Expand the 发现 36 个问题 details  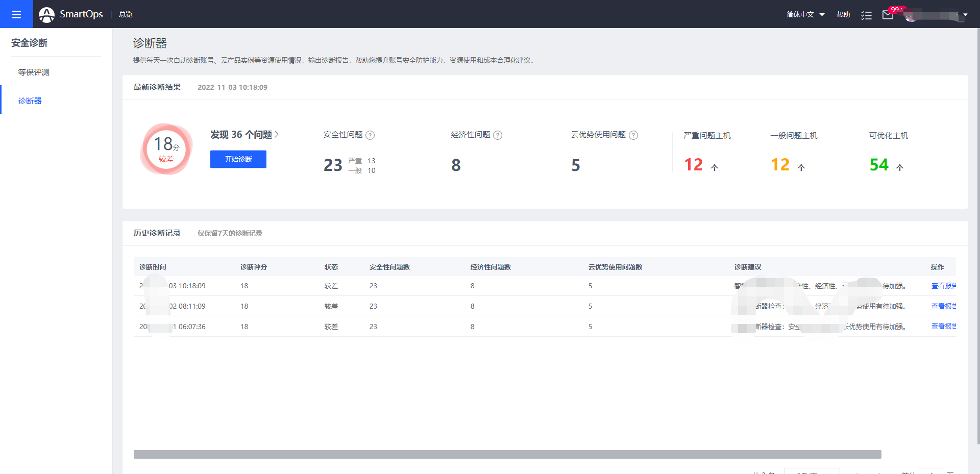(244, 135)
